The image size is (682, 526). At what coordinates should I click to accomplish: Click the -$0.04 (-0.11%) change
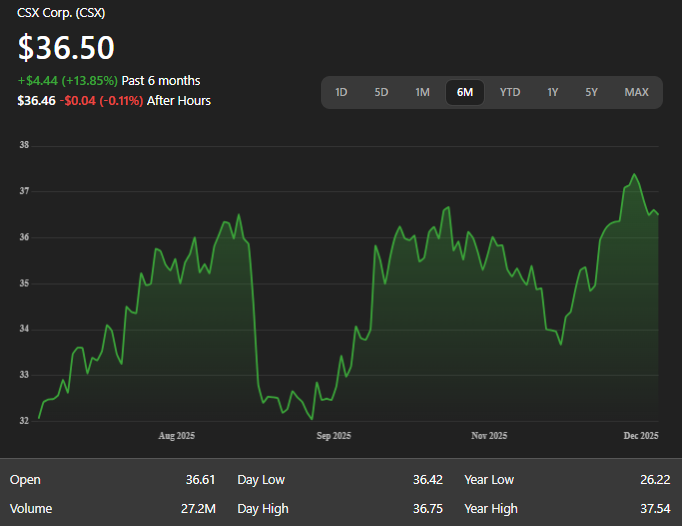pos(101,101)
